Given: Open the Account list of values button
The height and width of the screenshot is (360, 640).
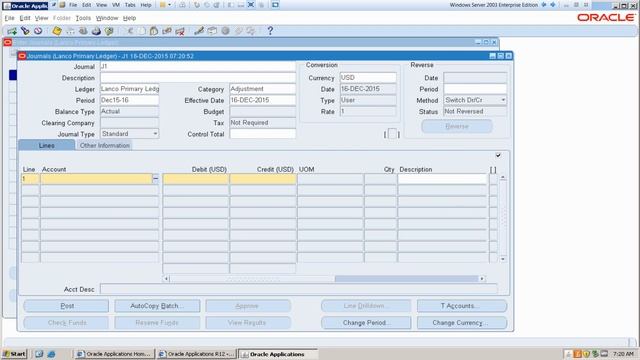Looking at the screenshot, I should coord(156,178).
